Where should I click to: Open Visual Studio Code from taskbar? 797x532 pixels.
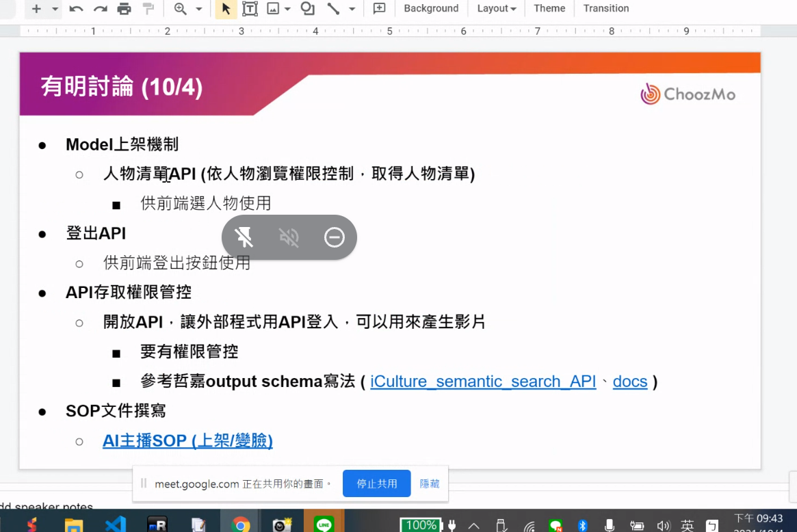tap(116, 524)
